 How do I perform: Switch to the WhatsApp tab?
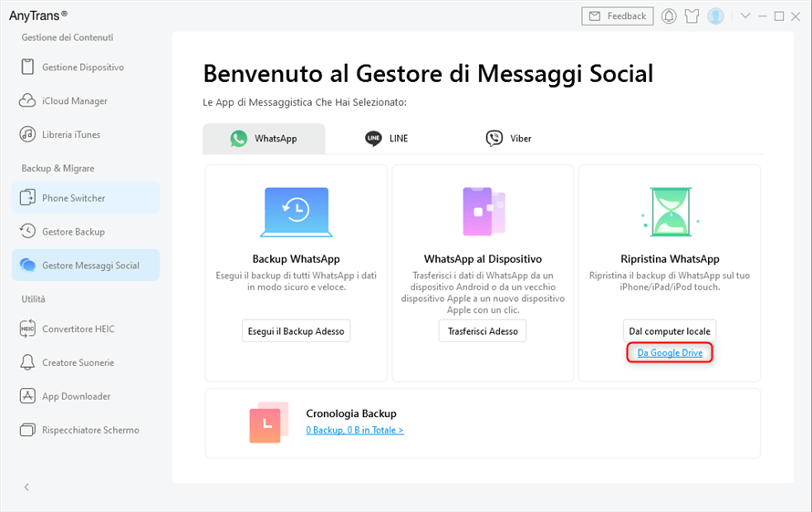pos(264,139)
